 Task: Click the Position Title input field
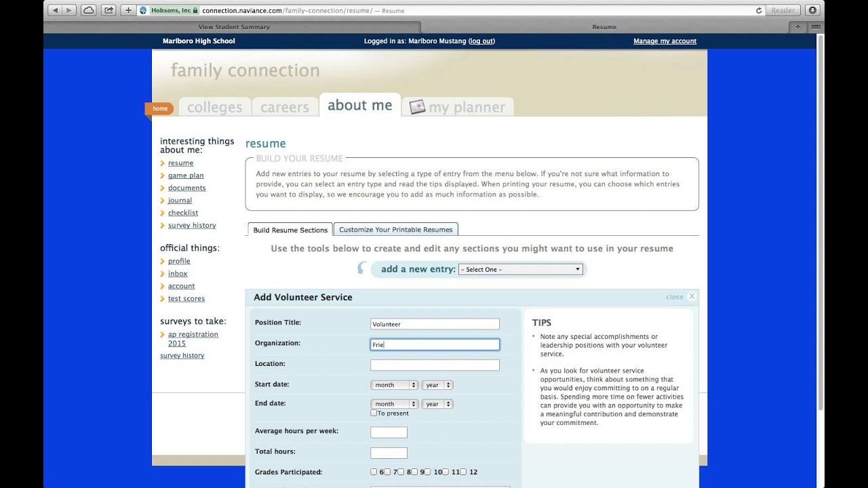pyautogui.click(x=435, y=324)
